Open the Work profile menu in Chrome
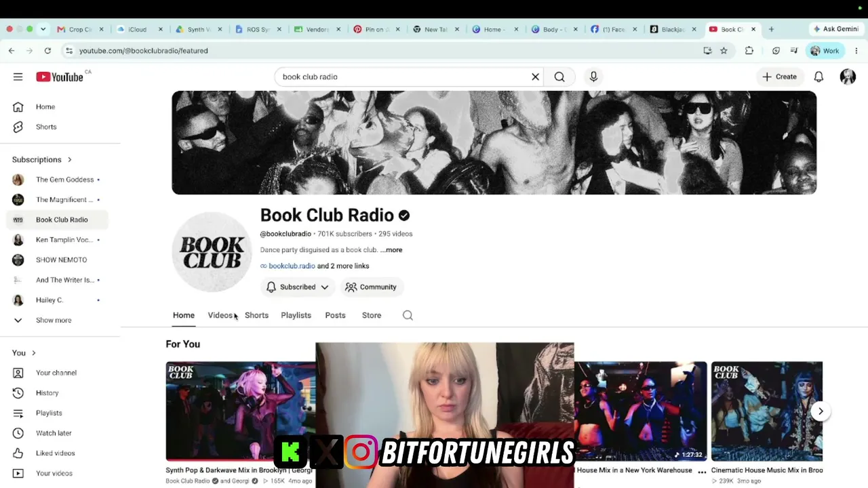The height and width of the screenshot is (488, 868). [825, 50]
